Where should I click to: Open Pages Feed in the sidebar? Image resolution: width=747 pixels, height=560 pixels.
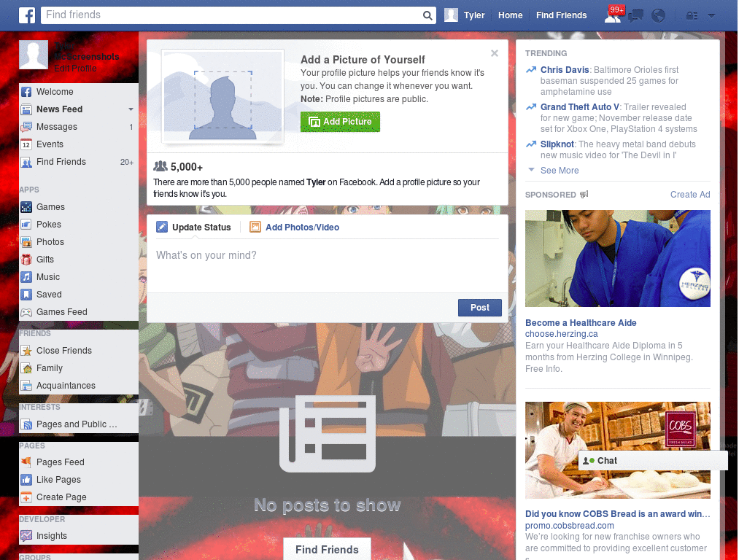click(79, 462)
